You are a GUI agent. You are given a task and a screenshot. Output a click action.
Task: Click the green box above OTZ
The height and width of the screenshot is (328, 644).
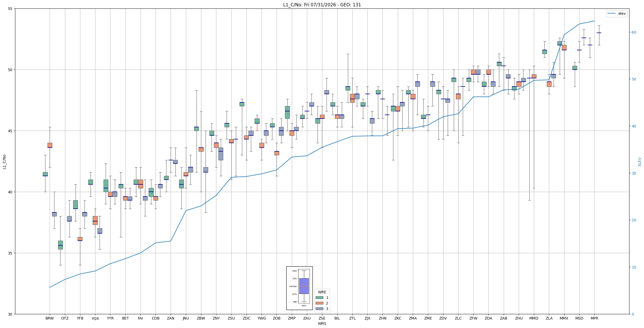click(x=60, y=245)
